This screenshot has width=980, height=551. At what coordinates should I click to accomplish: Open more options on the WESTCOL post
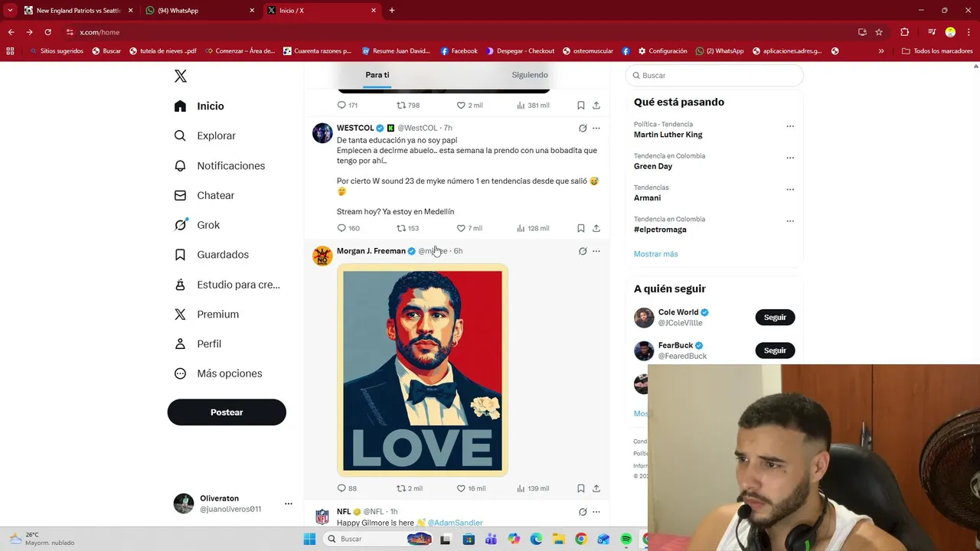coord(596,128)
